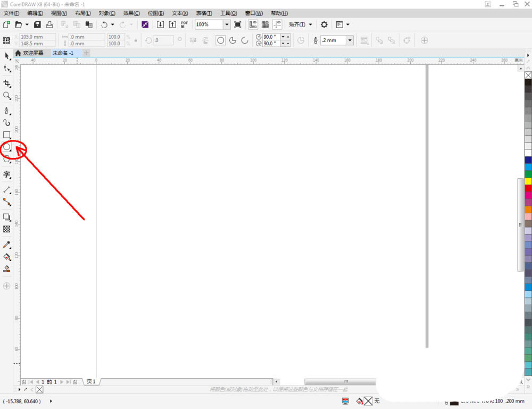
Task: Select the Crop tool
Action: (x=7, y=84)
